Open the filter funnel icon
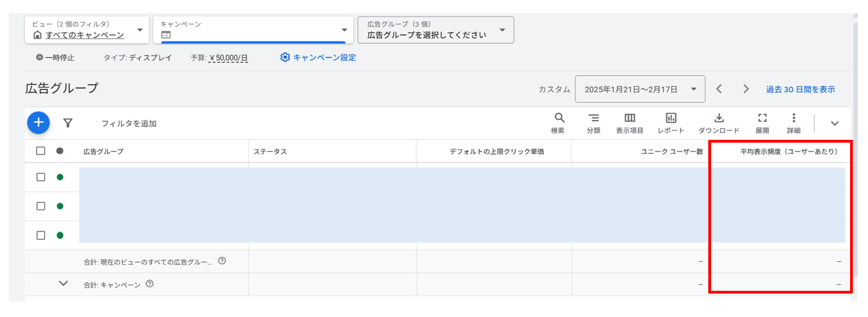 tap(67, 123)
